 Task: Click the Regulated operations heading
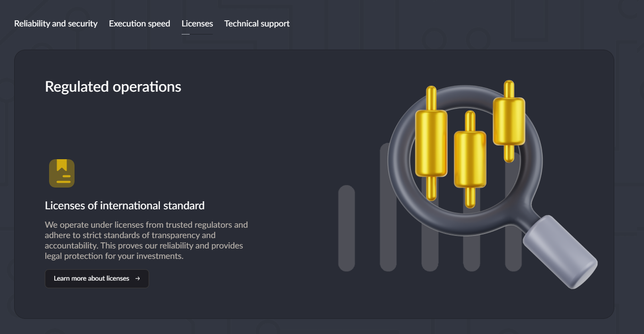(x=113, y=87)
